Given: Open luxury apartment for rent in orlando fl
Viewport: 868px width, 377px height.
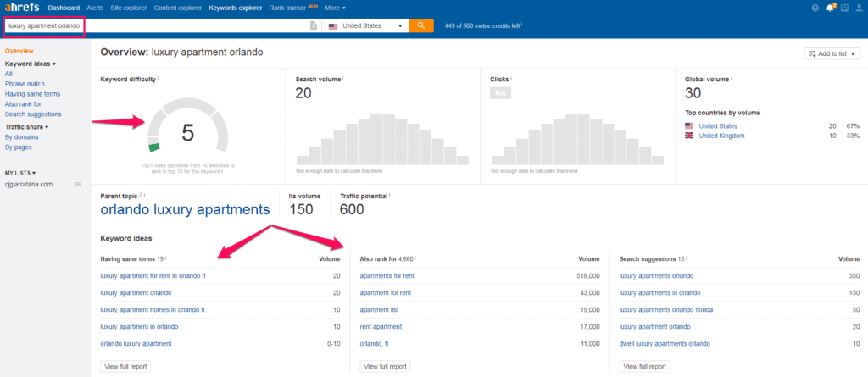Looking at the screenshot, I should coord(153,275).
